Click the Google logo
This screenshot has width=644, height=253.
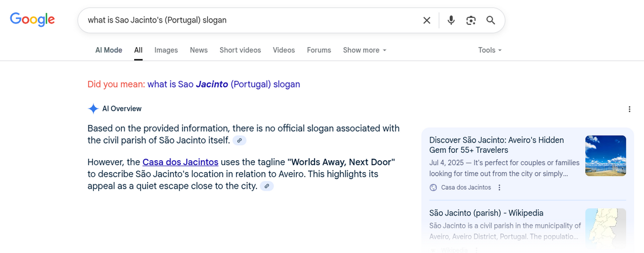coord(32,19)
